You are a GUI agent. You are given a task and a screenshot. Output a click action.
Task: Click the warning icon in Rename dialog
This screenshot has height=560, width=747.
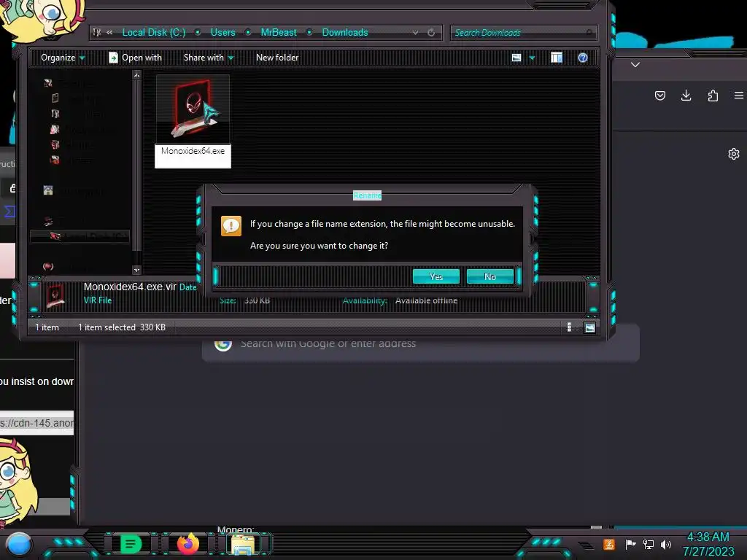point(231,226)
